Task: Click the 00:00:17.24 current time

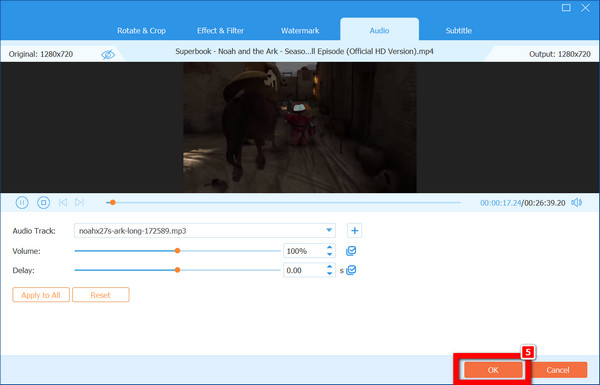Action: pyautogui.click(x=501, y=203)
